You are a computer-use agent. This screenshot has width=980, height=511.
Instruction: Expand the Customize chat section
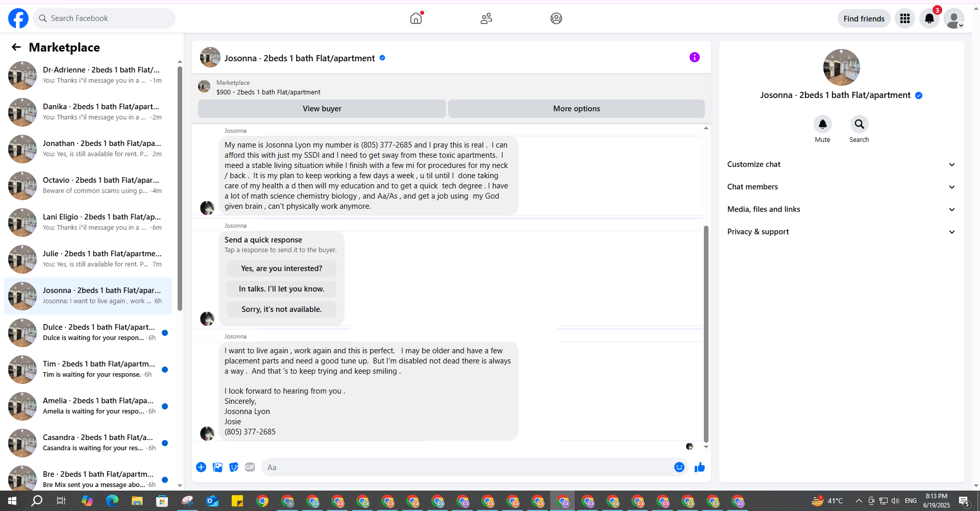pyautogui.click(x=842, y=164)
